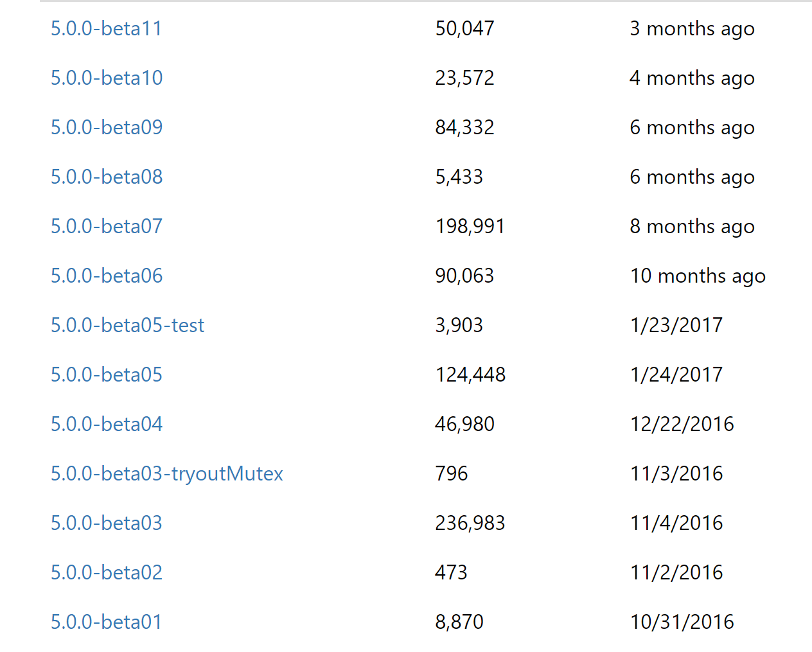
Task: Open the 5.0.0-beta03-tryoutMutex version link
Action: click(167, 473)
